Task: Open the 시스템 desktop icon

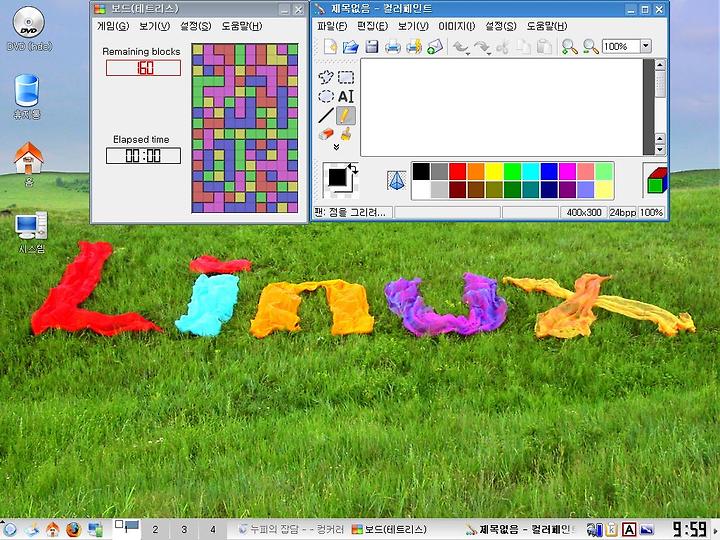Action: [x=31, y=232]
